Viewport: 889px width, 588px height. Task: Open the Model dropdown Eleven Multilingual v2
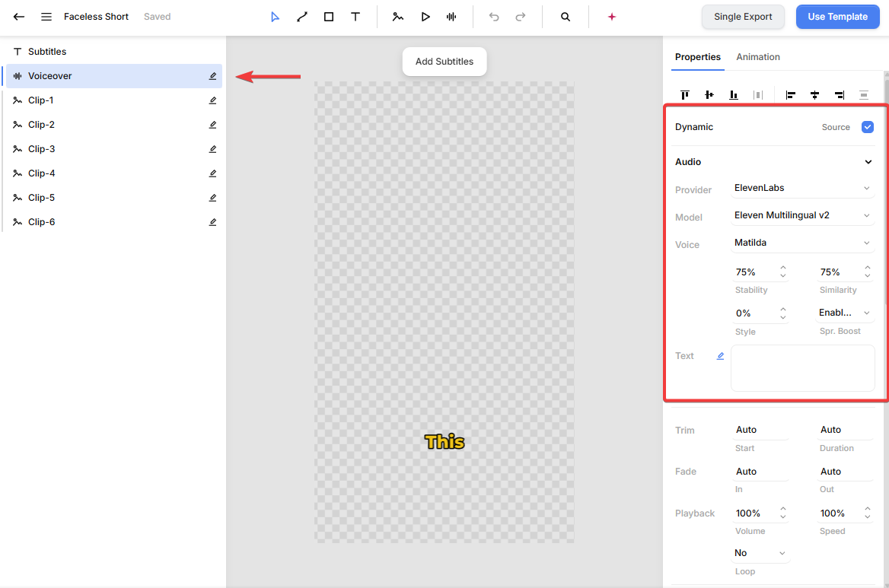click(802, 215)
